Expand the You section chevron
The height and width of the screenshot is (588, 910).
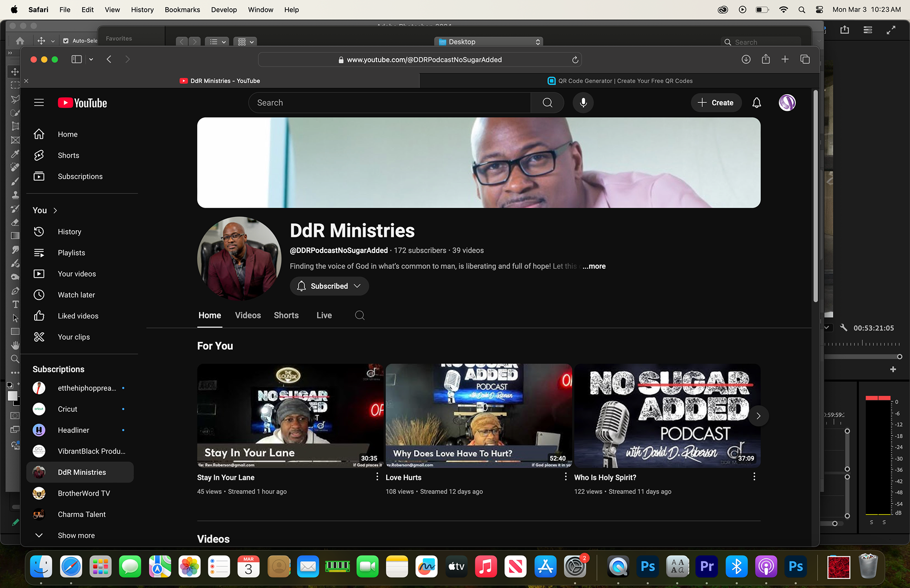pyautogui.click(x=55, y=210)
